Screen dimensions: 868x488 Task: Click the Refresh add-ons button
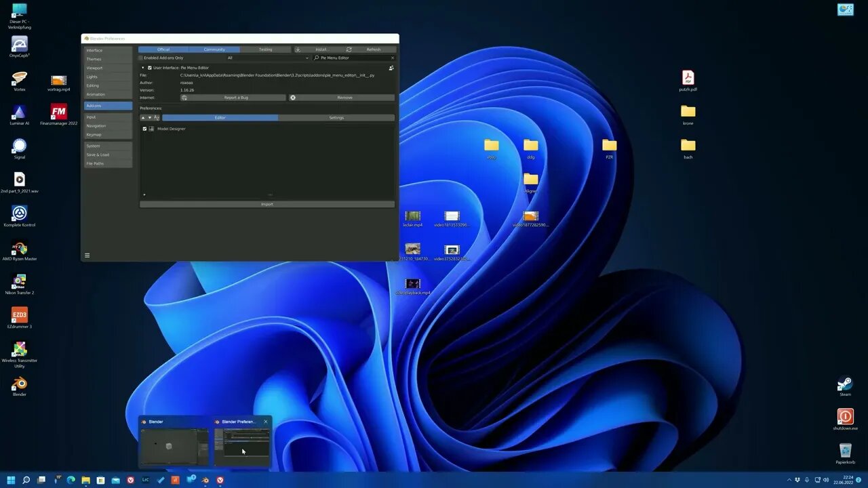tap(371, 49)
